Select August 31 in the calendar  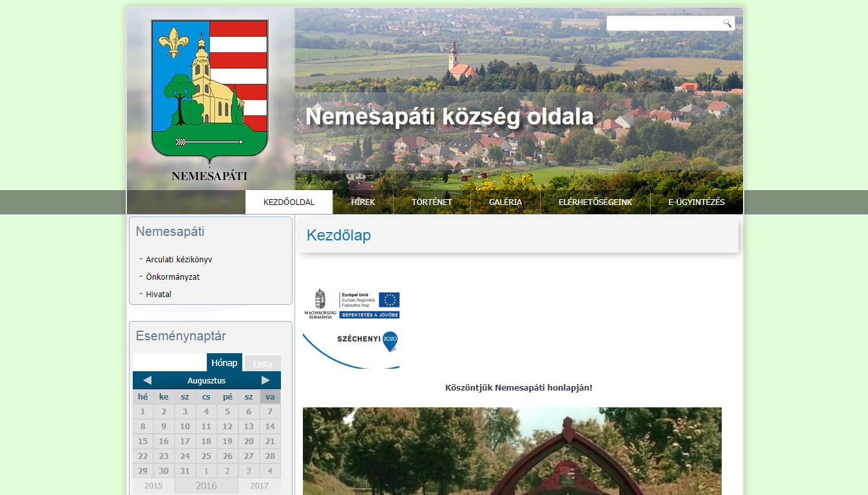tap(185, 471)
